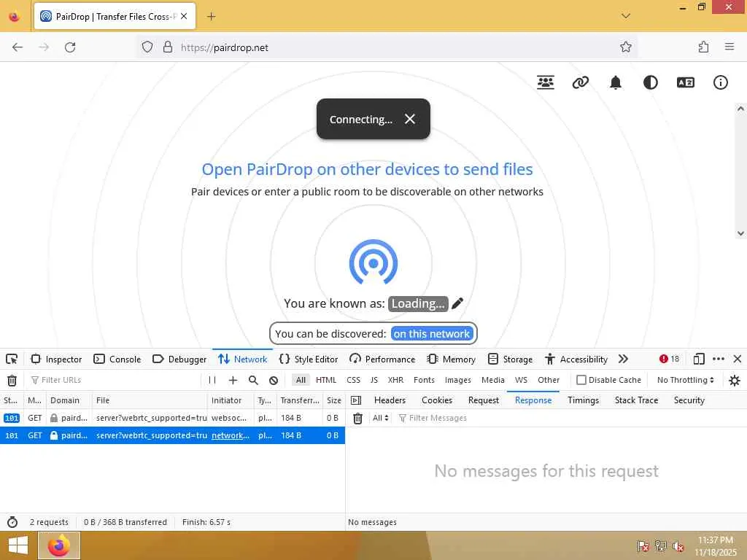Viewport: 747px width, 560px height.
Task: Switch to the Memory tab
Action: [x=452, y=359]
